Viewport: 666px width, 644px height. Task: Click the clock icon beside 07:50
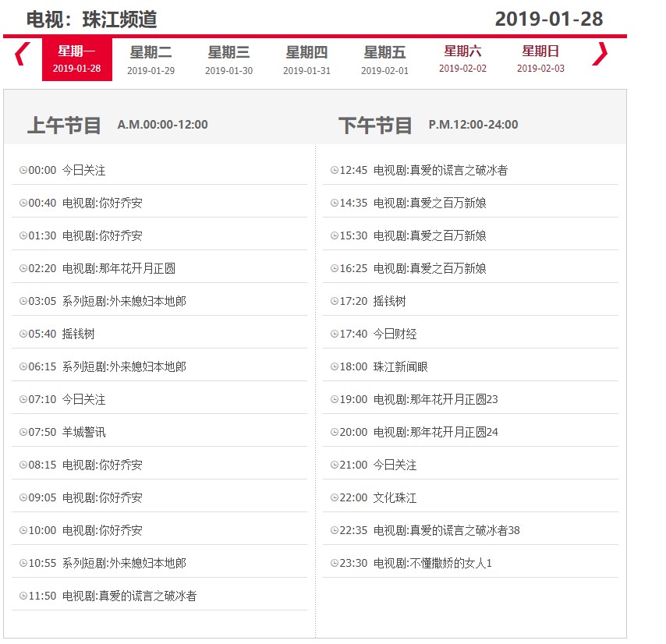pyautogui.click(x=23, y=432)
